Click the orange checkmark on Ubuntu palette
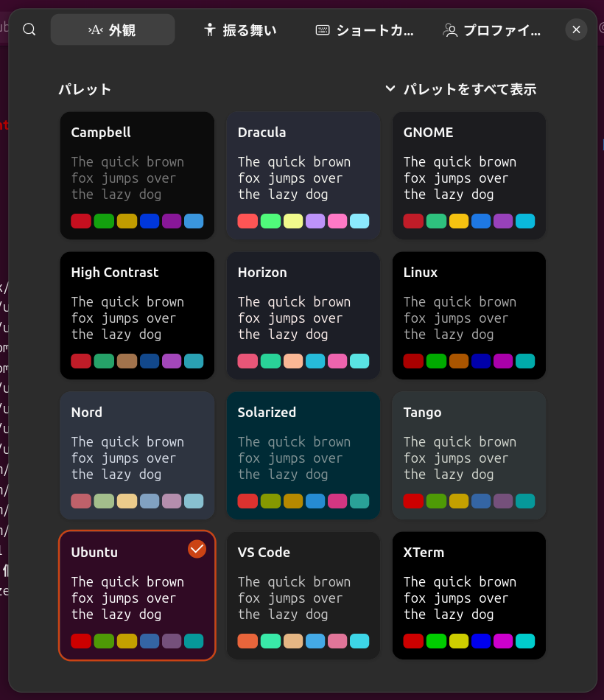Screen dimensions: 604x700 pyautogui.click(x=197, y=549)
